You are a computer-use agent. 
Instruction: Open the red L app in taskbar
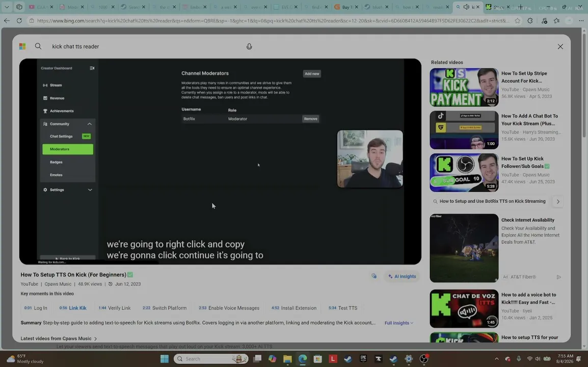coord(333,359)
